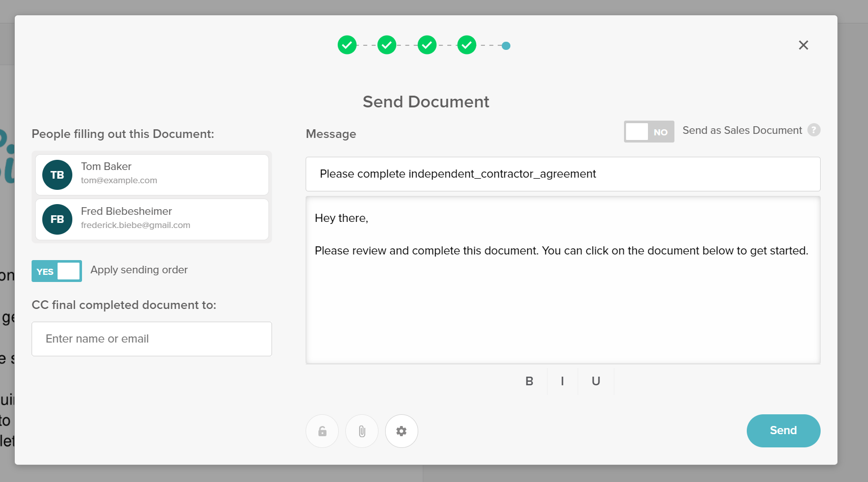Enable Send as Sales Document

(648, 131)
